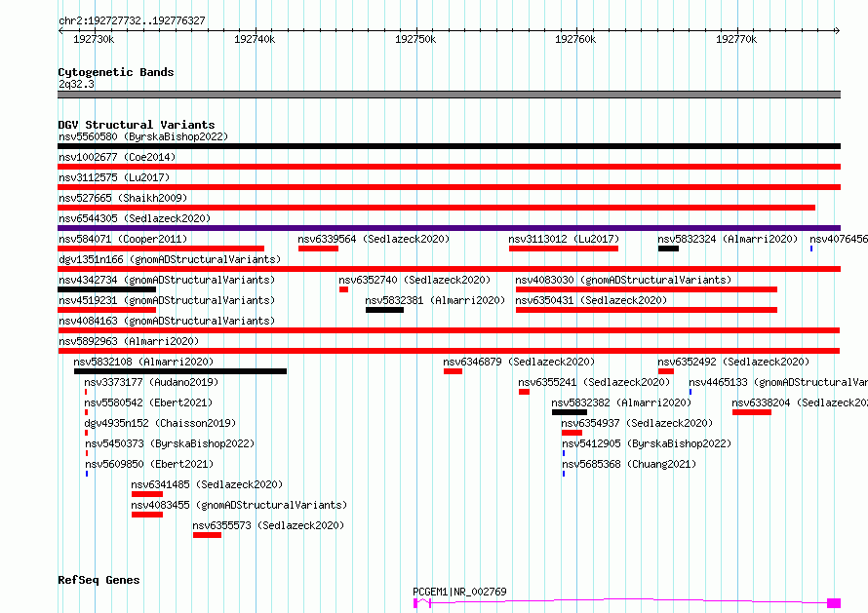
Task: Click chr2:192727732..192776327 coordinate label
Action: coord(132,21)
